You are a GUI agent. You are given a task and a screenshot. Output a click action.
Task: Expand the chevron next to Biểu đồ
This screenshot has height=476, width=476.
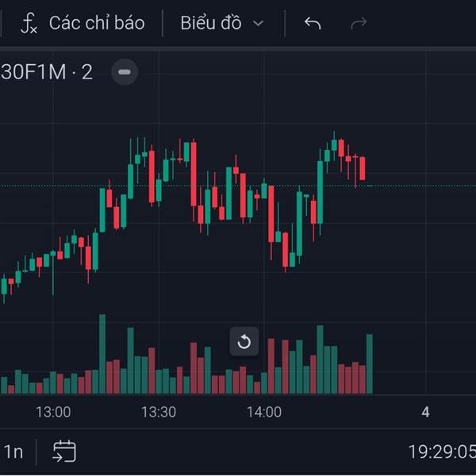(x=258, y=23)
